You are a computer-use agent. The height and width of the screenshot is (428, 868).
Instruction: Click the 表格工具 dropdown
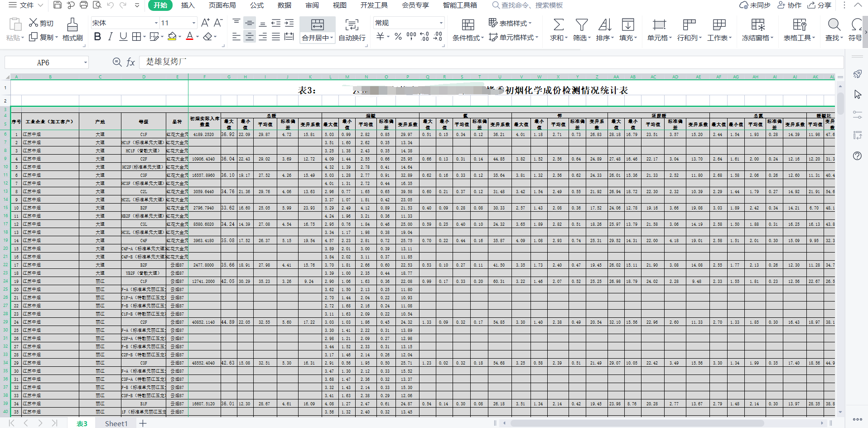[x=799, y=30]
